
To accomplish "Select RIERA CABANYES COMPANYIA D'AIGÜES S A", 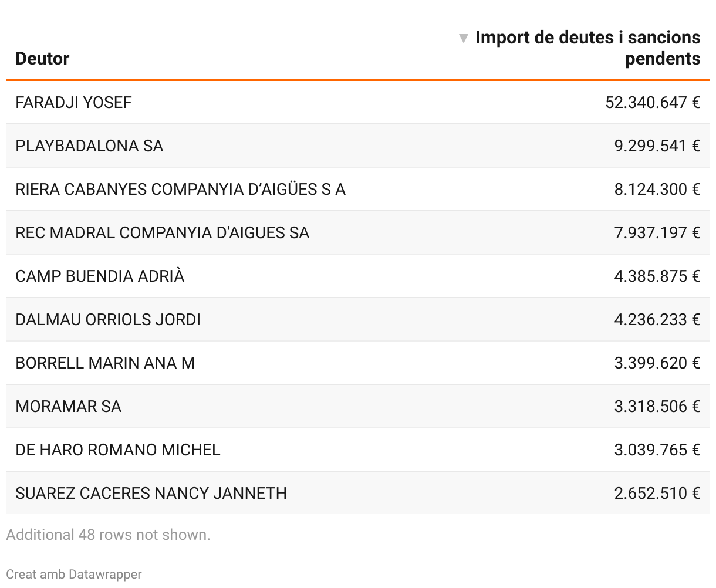I will tap(180, 190).
